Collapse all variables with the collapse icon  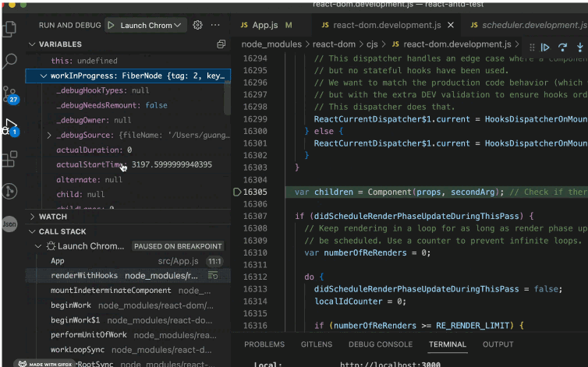pos(221,44)
